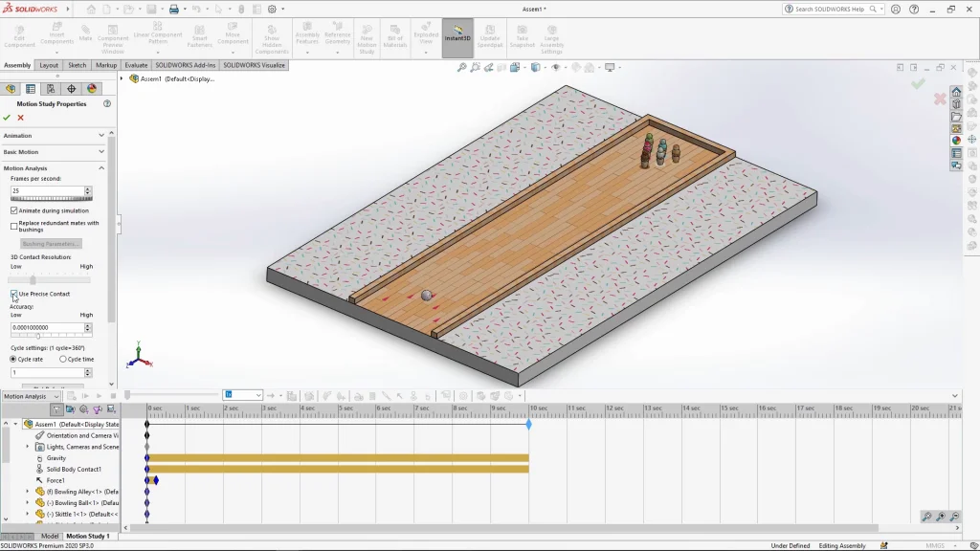Cancel properties with the red X

[20, 118]
